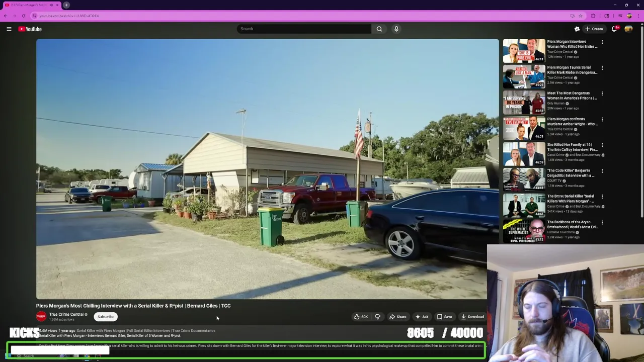This screenshot has width=644, height=362.
Task: Like the video (50K thumbs up)
Action: (361, 317)
